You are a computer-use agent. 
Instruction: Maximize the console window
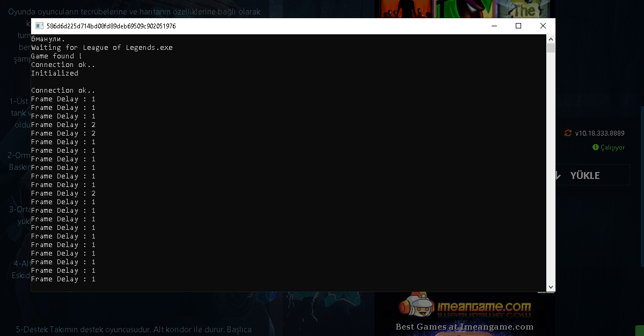518,26
